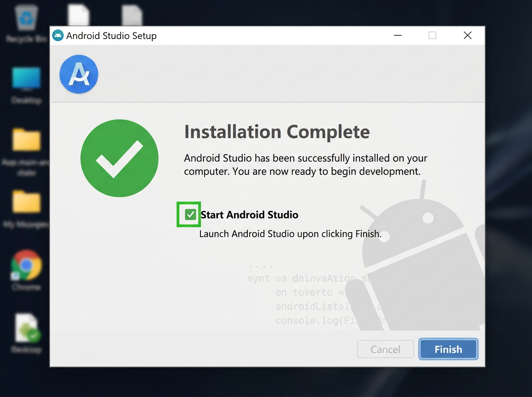Click the Installation Complete heading
This screenshot has height=397, width=532.
click(277, 132)
